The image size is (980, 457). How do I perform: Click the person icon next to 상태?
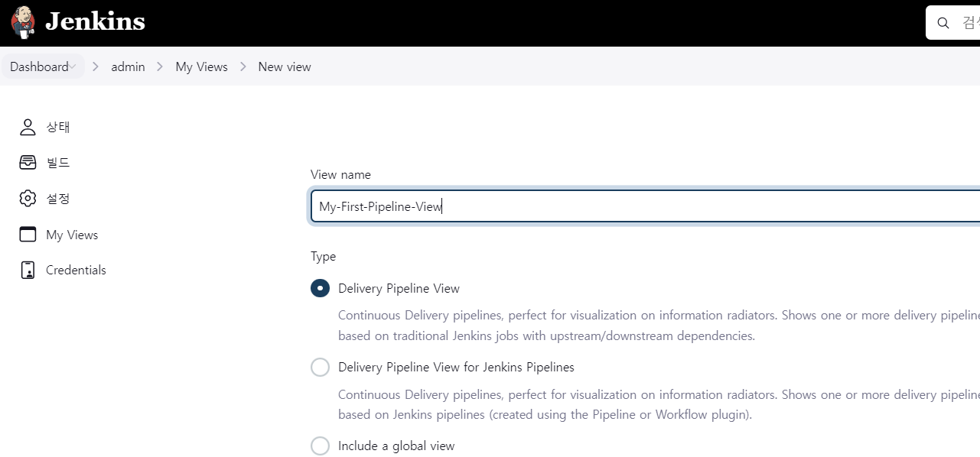click(x=28, y=127)
